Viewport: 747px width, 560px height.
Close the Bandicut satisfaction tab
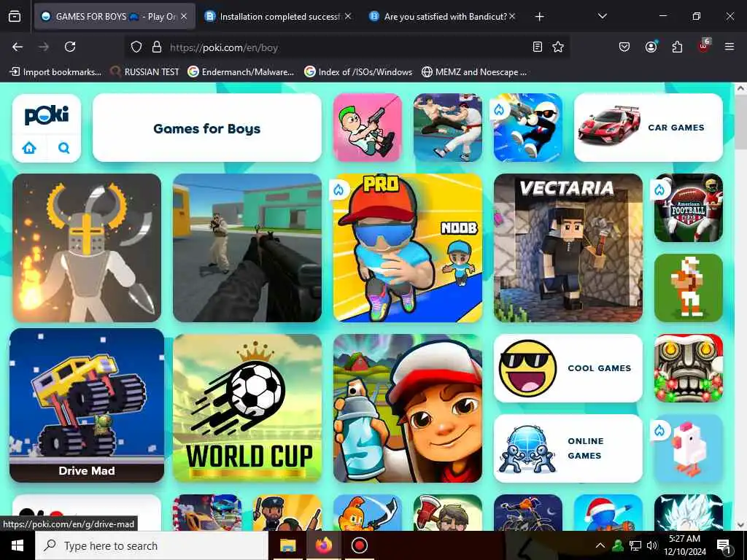pos(512,17)
